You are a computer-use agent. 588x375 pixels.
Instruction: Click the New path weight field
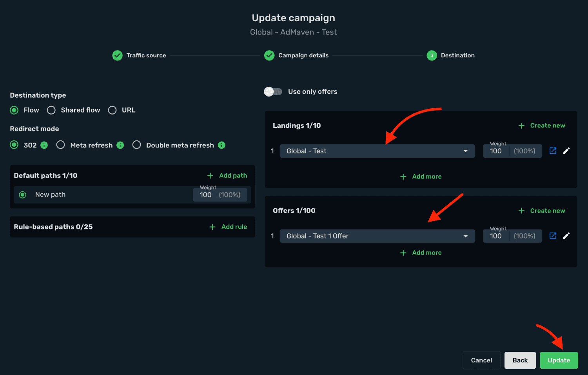[x=220, y=195]
